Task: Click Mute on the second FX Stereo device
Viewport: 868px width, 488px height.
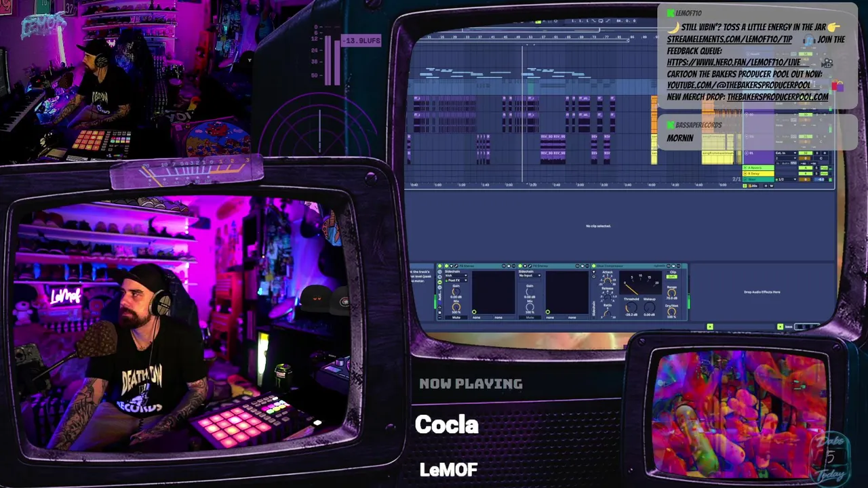Action: pyautogui.click(x=530, y=317)
